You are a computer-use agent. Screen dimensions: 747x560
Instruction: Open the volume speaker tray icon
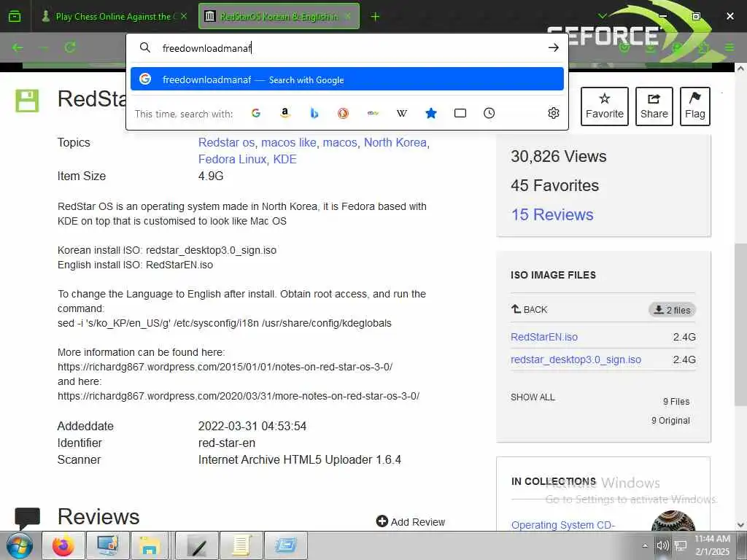[x=662, y=545]
